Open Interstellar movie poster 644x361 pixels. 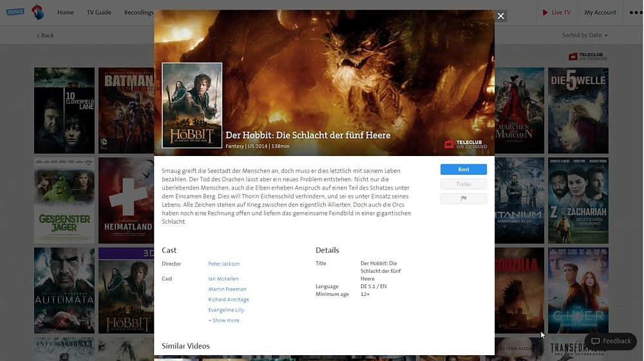(64, 349)
